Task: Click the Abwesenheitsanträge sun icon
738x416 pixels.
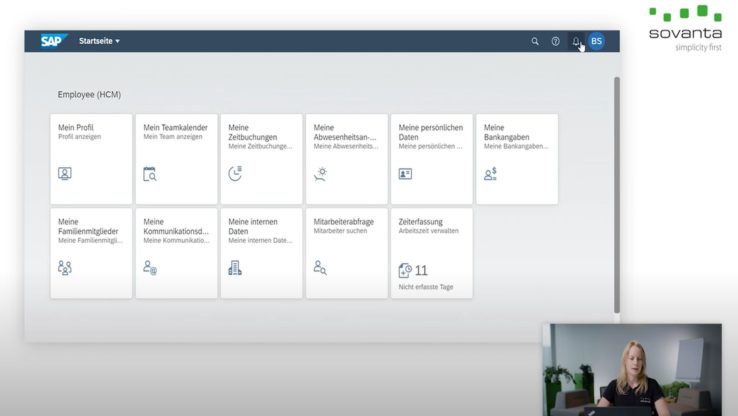Action: pos(320,173)
